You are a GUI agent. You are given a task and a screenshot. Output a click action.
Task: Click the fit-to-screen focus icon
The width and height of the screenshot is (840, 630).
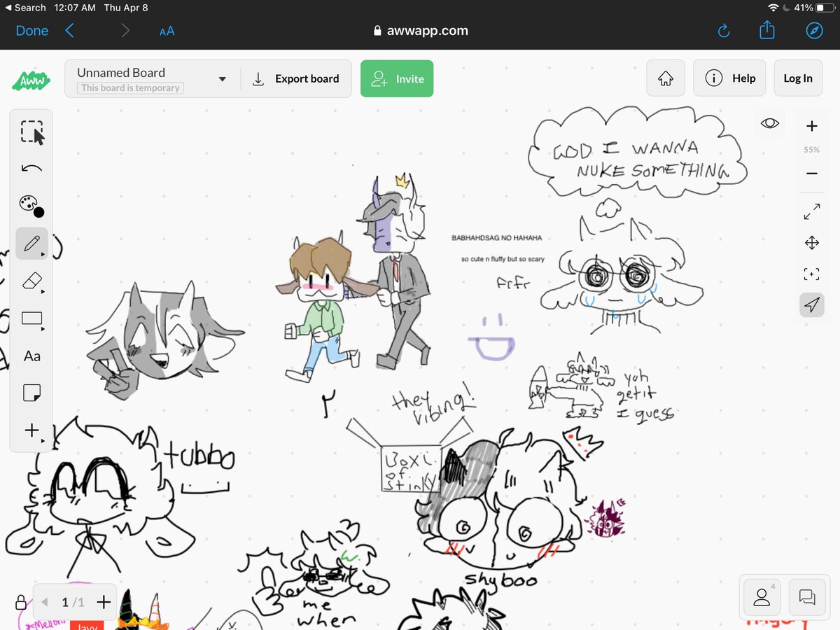coord(812,274)
